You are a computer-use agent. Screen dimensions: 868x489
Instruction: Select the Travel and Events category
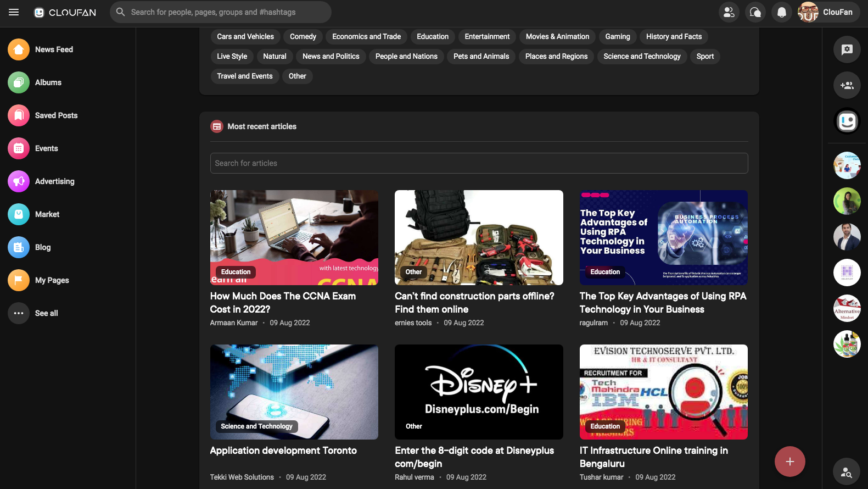245,76
